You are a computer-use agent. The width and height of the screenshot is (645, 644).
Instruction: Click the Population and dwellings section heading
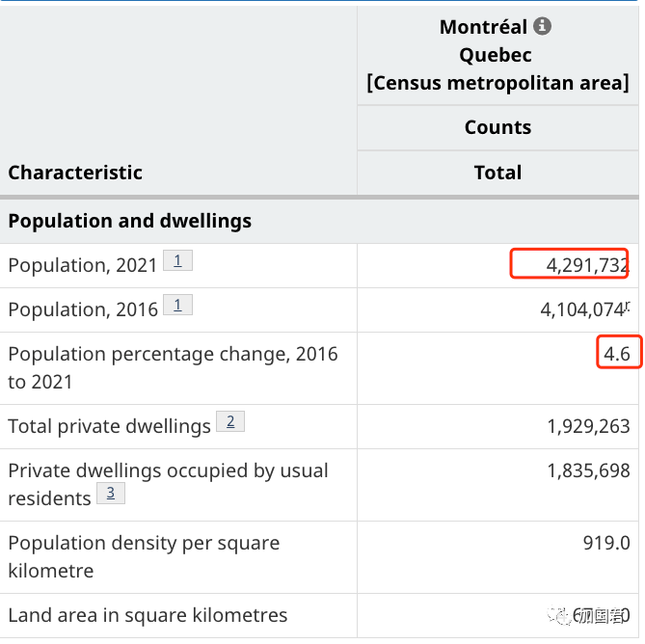(129, 221)
